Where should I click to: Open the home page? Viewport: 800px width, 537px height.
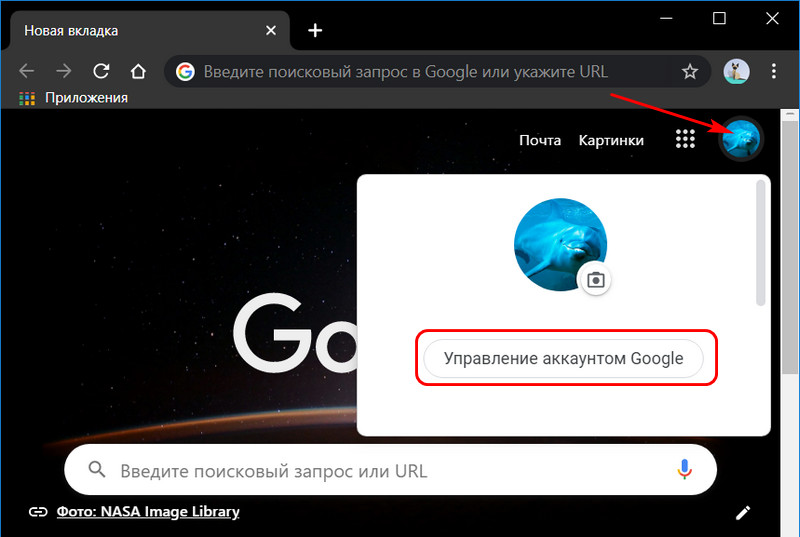pos(138,71)
